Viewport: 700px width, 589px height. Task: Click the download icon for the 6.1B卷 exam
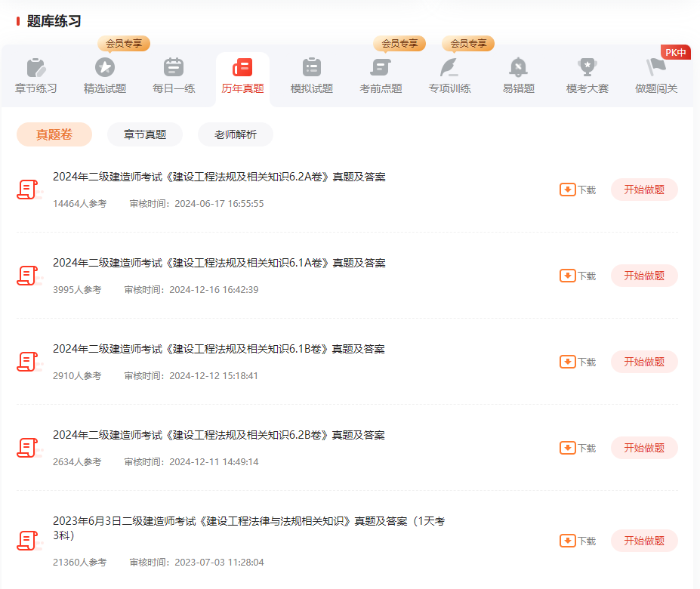(567, 362)
